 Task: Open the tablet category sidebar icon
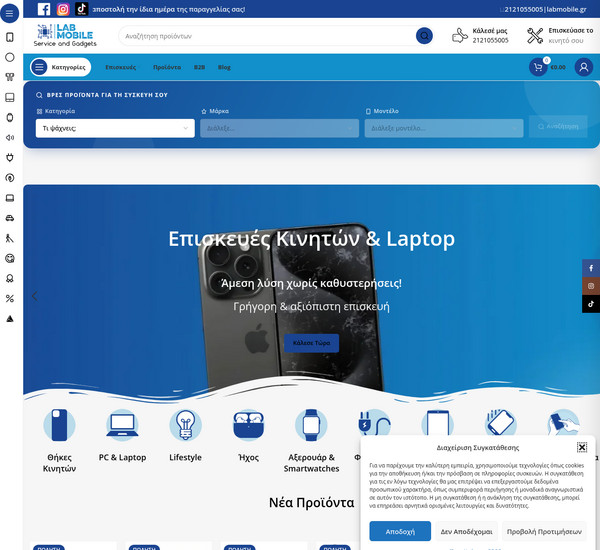point(10,97)
